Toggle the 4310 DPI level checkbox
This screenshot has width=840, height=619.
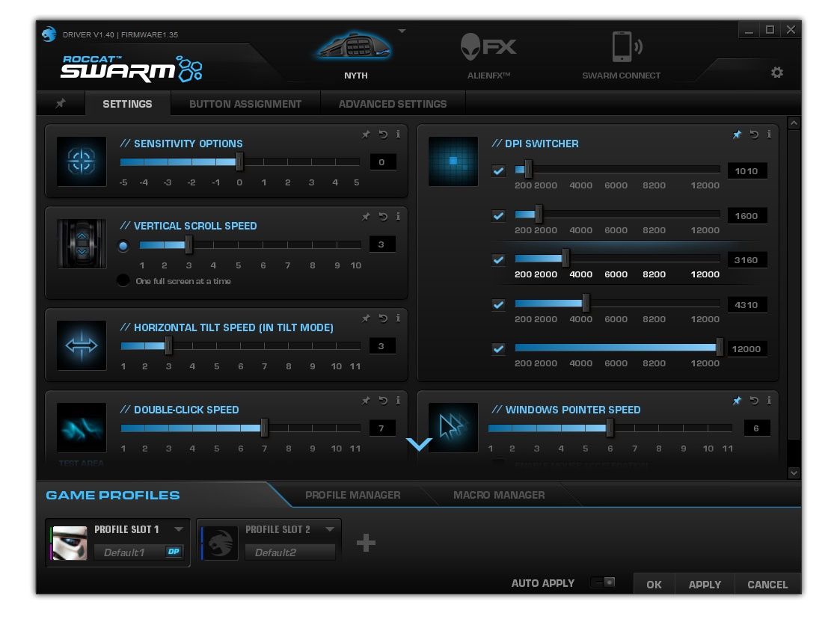point(498,305)
